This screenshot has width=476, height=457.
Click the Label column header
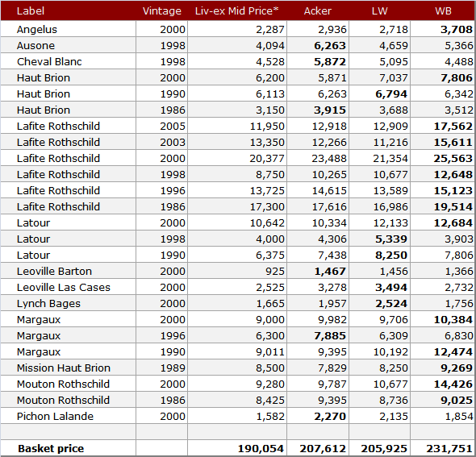[x=31, y=11]
